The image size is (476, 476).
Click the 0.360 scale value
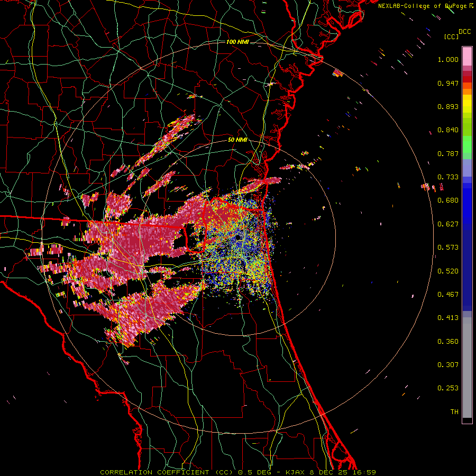tap(448, 342)
